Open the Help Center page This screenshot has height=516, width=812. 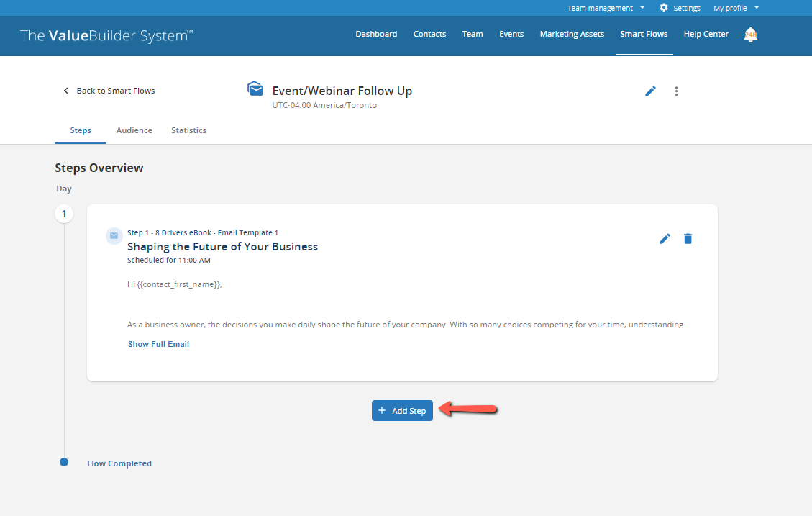(706, 33)
